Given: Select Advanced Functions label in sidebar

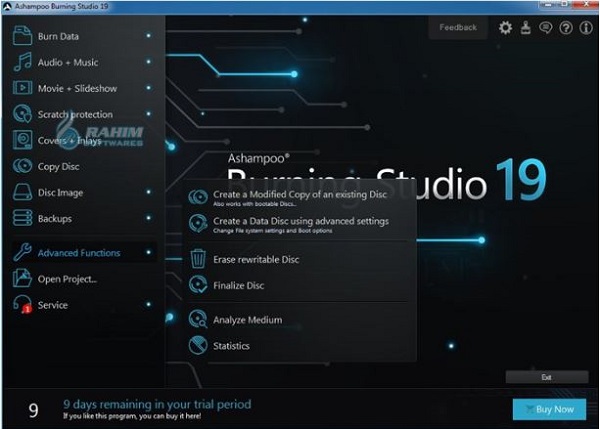Looking at the screenshot, I should (x=79, y=253).
